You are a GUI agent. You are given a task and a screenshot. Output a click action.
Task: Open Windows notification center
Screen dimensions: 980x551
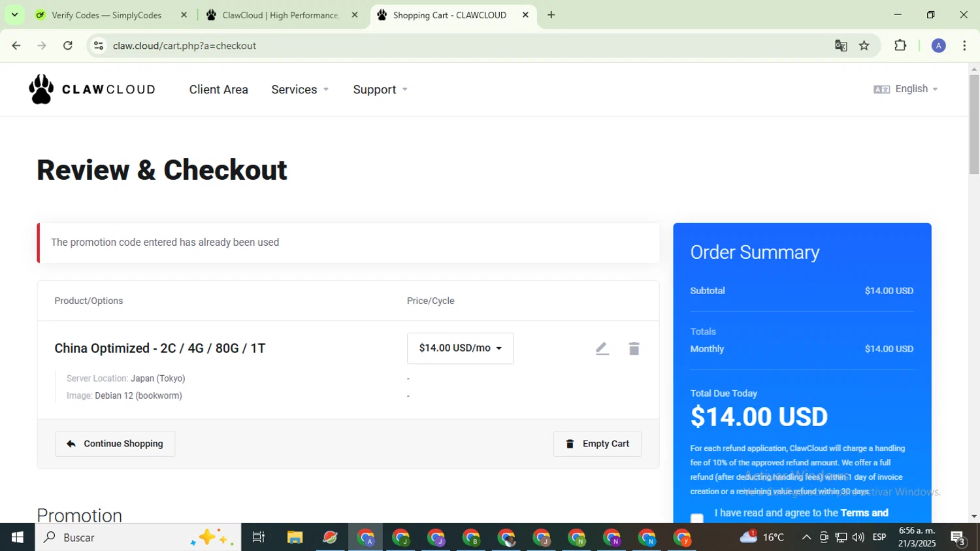click(x=958, y=537)
